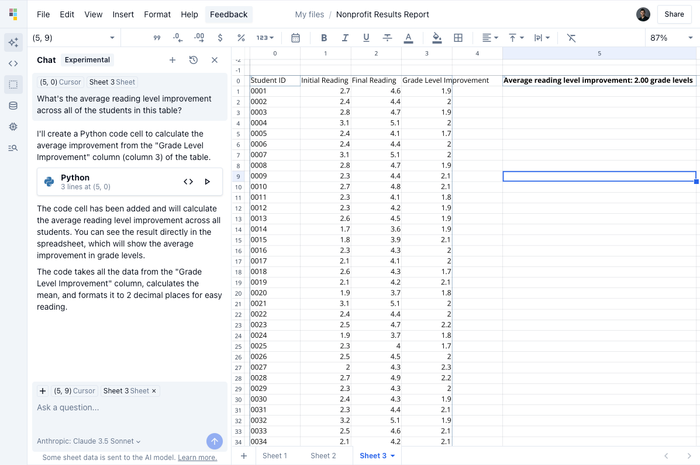
Task: Open the text wrap dropdown
Action: (x=542, y=38)
